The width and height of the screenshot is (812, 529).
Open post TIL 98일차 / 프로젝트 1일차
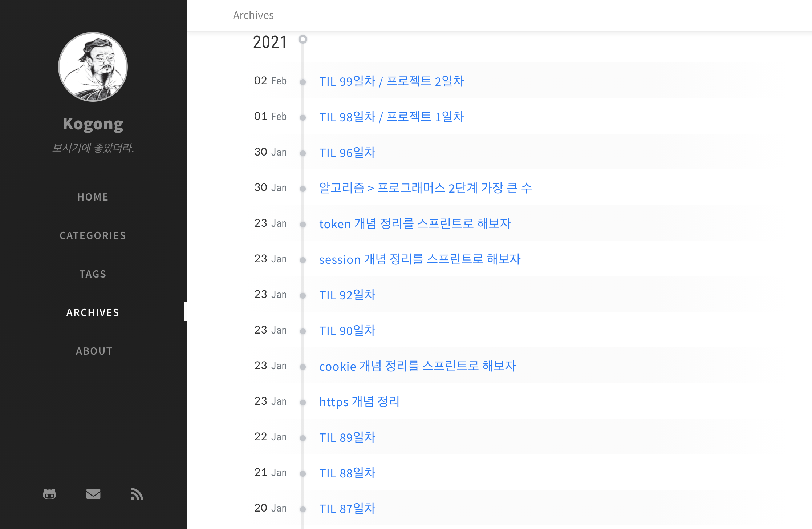pyautogui.click(x=391, y=117)
